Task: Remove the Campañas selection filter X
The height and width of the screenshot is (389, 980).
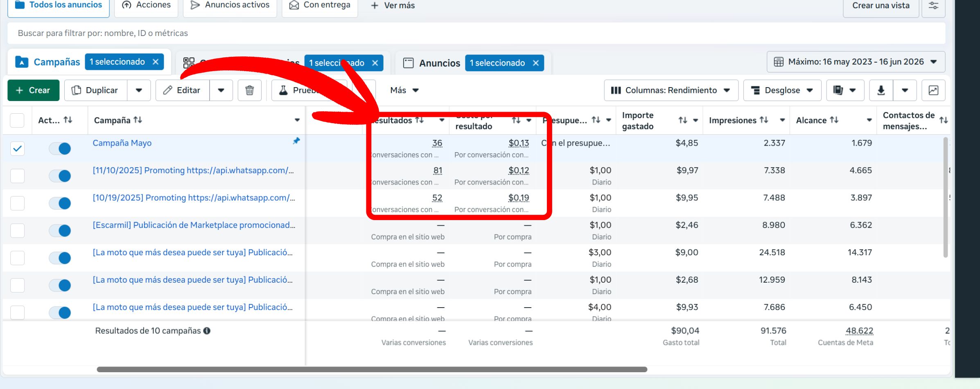Action: (x=156, y=62)
